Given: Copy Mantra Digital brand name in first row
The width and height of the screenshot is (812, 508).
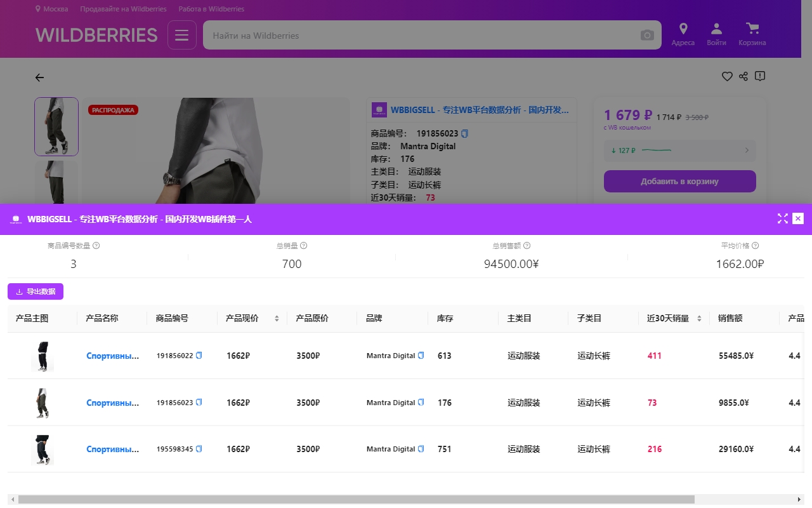Looking at the screenshot, I should point(421,356).
